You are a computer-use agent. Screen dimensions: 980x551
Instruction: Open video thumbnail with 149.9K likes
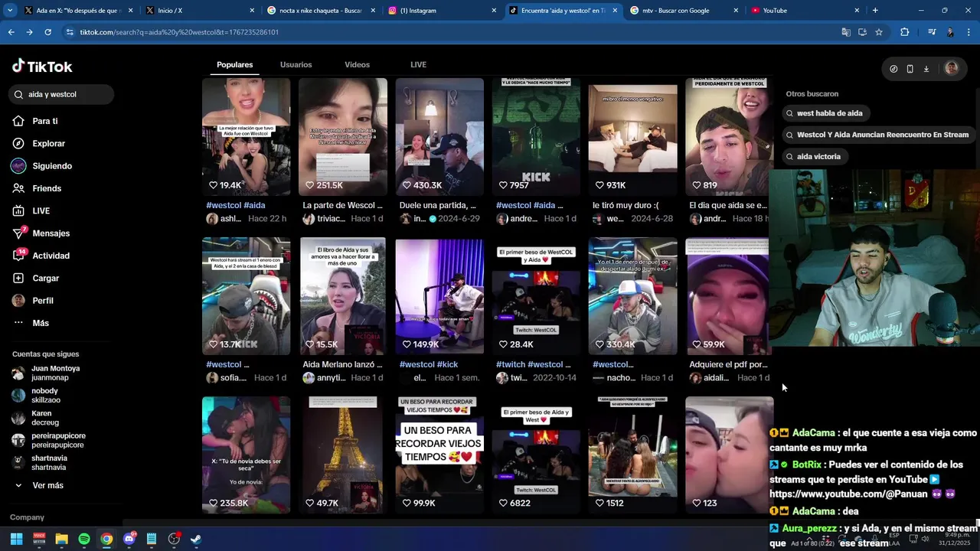pos(439,296)
